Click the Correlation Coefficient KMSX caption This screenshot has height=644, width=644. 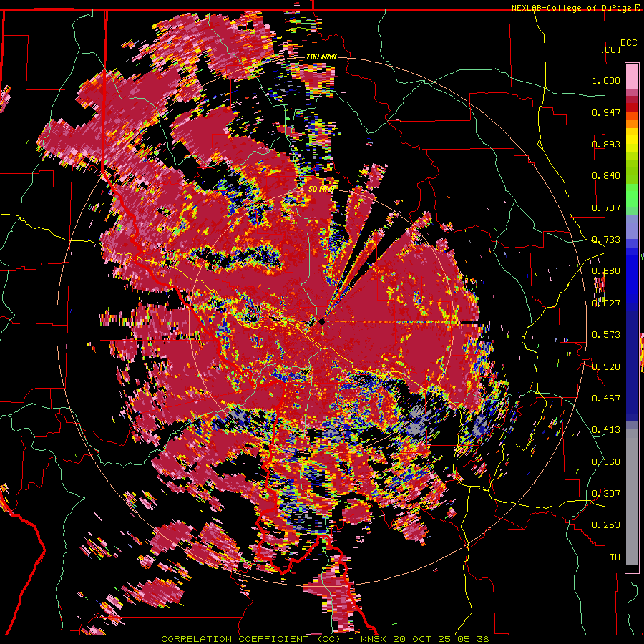tap(325, 639)
